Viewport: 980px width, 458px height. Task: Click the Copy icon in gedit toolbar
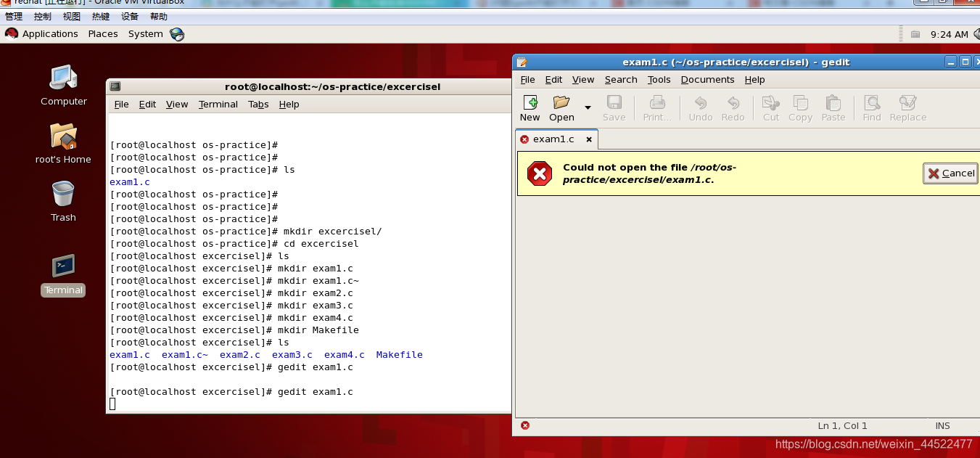tap(801, 103)
